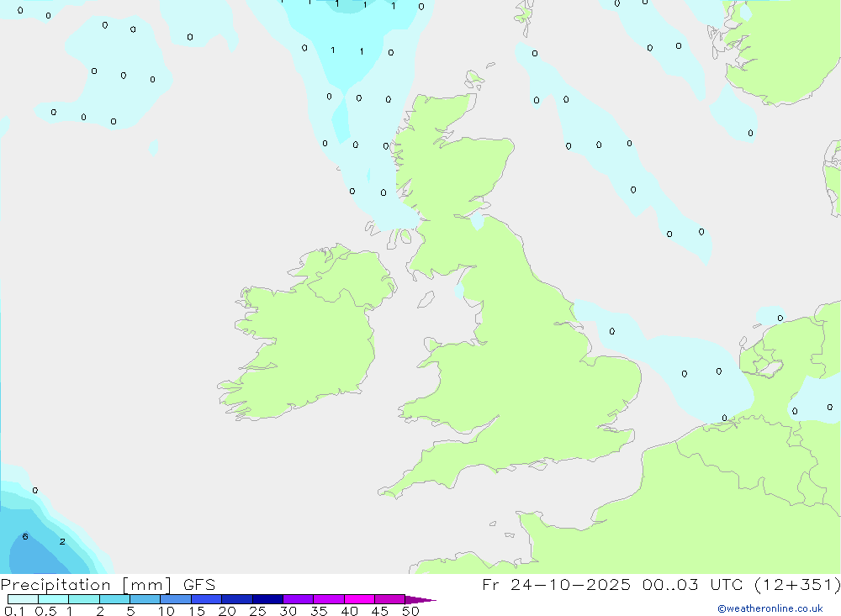This screenshot has height=616, width=841.
Task: Pick the 15–20 mm legend color swatch
Action: [x=206, y=599]
